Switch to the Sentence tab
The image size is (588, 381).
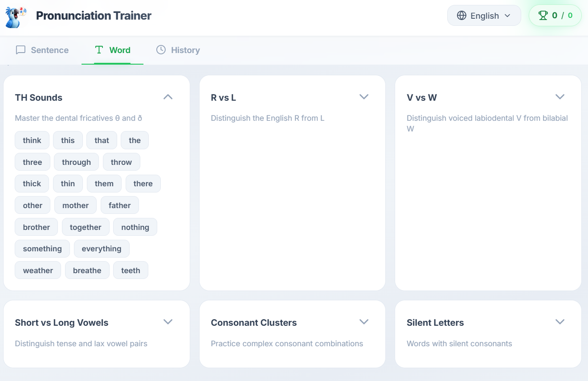[x=42, y=50]
